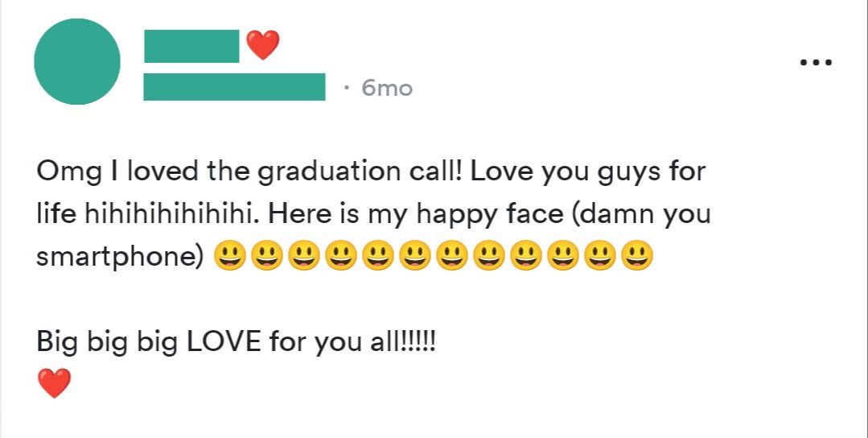Viewport: 868px width, 438px height.
Task: Click the last smiley emoji in the row
Action: [636, 258]
